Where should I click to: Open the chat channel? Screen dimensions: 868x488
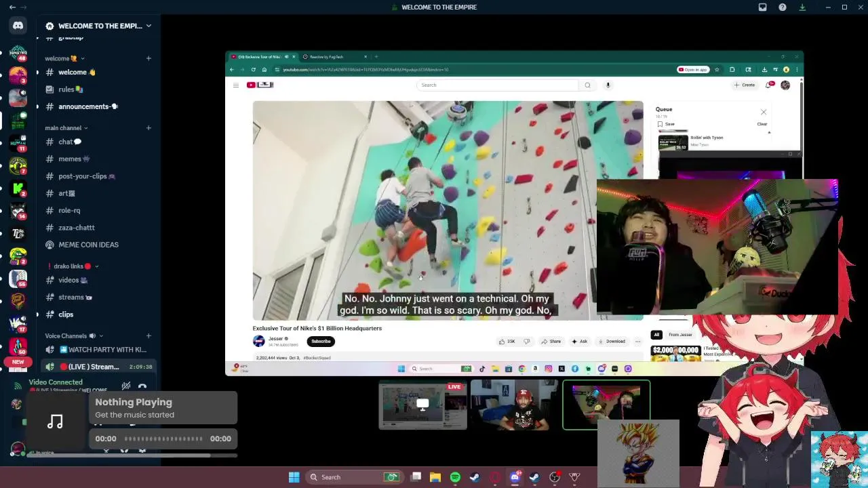point(98,142)
